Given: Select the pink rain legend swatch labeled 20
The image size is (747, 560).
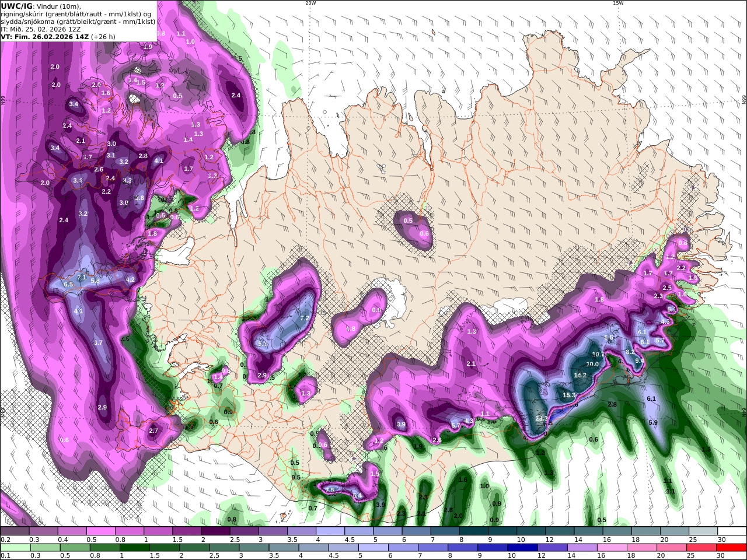Looking at the screenshot, I should [x=671, y=548].
